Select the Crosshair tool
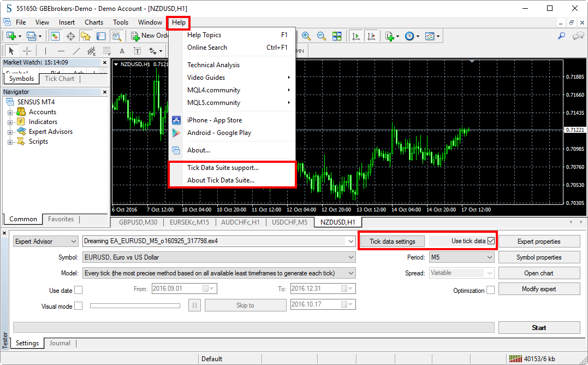Image resolution: width=588 pixels, height=365 pixels. click(27, 51)
